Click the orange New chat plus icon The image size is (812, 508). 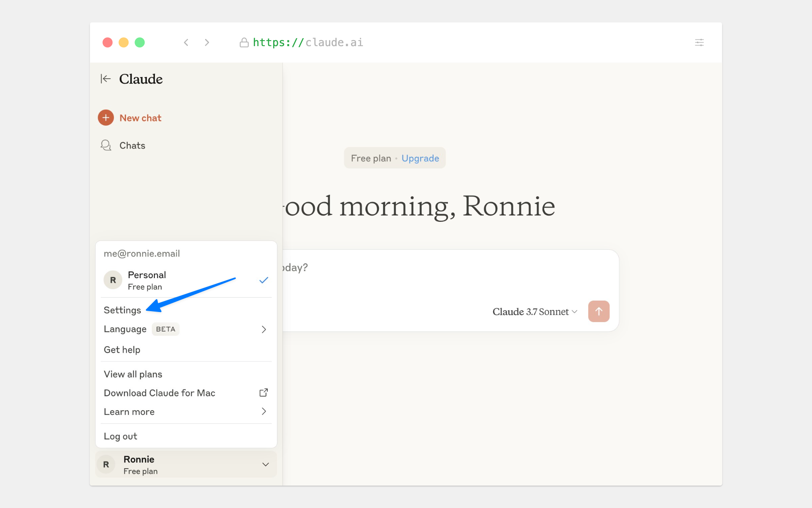pos(106,118)
